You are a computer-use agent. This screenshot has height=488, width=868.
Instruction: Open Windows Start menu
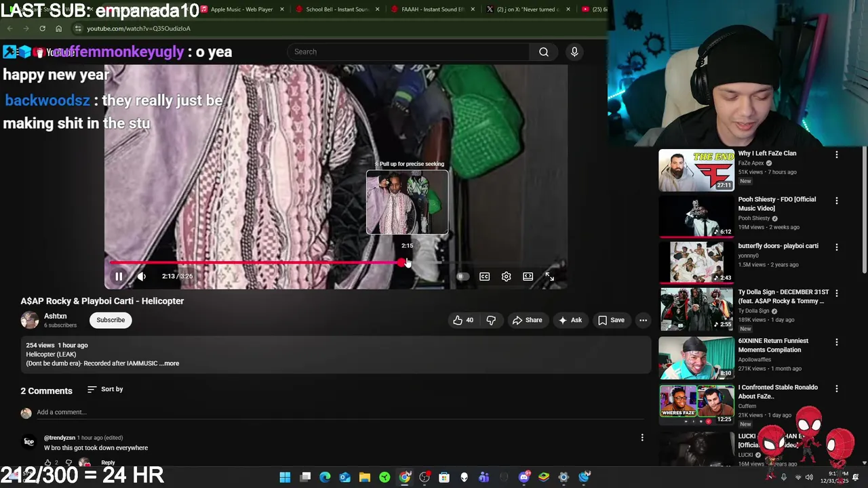click(x=285, y=477)
